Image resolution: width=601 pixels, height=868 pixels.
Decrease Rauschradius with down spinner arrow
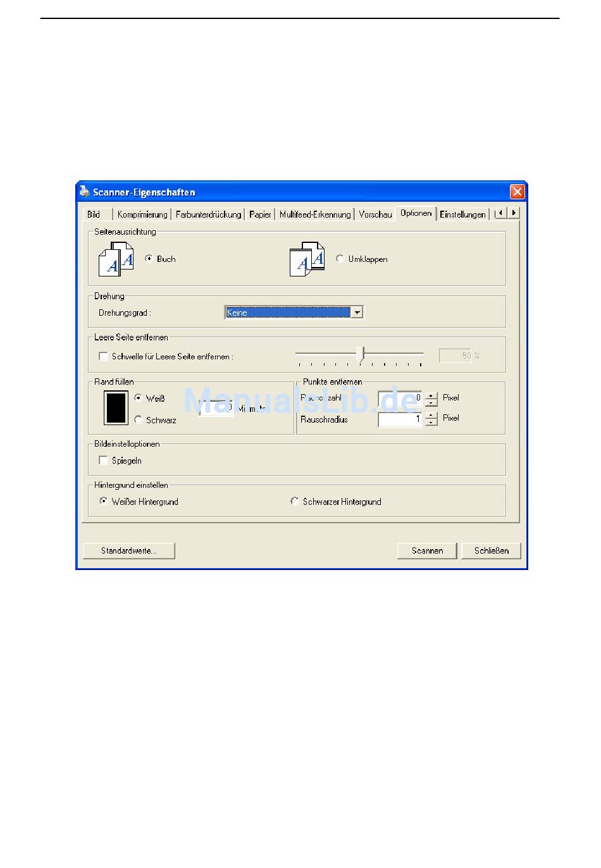tap(431, 423)
